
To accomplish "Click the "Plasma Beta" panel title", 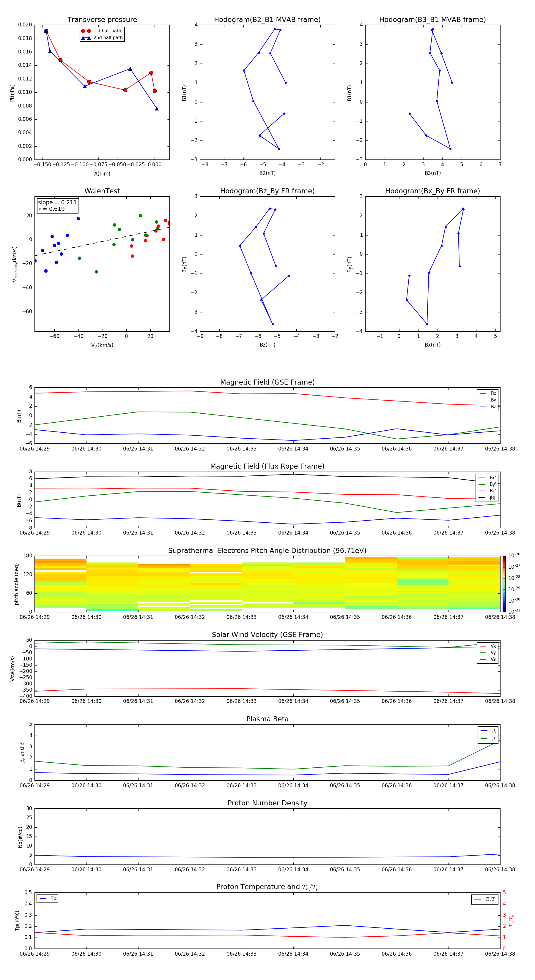I will coord(267,719).
